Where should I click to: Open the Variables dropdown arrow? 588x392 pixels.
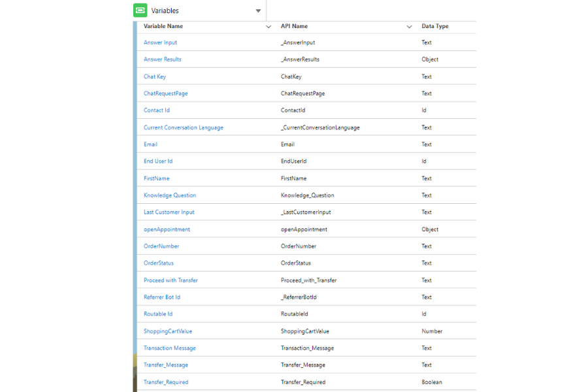[258, 11]
